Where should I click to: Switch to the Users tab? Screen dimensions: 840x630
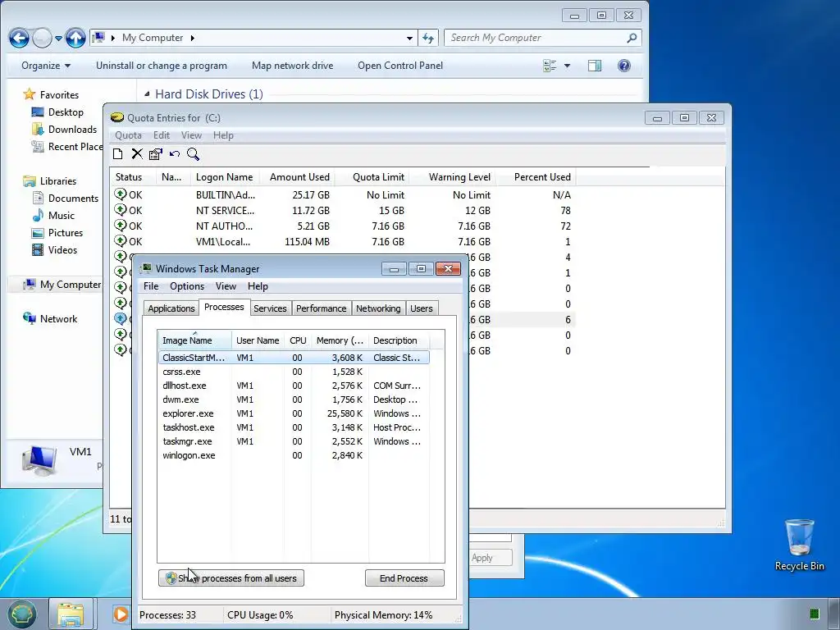pyautogui.click(x=422, y=308)
